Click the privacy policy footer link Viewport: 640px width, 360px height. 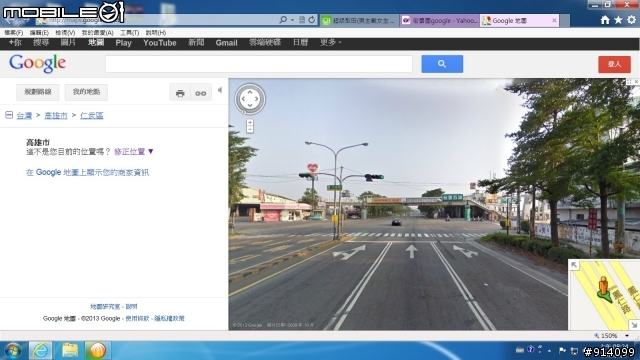[x=169, y=318]
